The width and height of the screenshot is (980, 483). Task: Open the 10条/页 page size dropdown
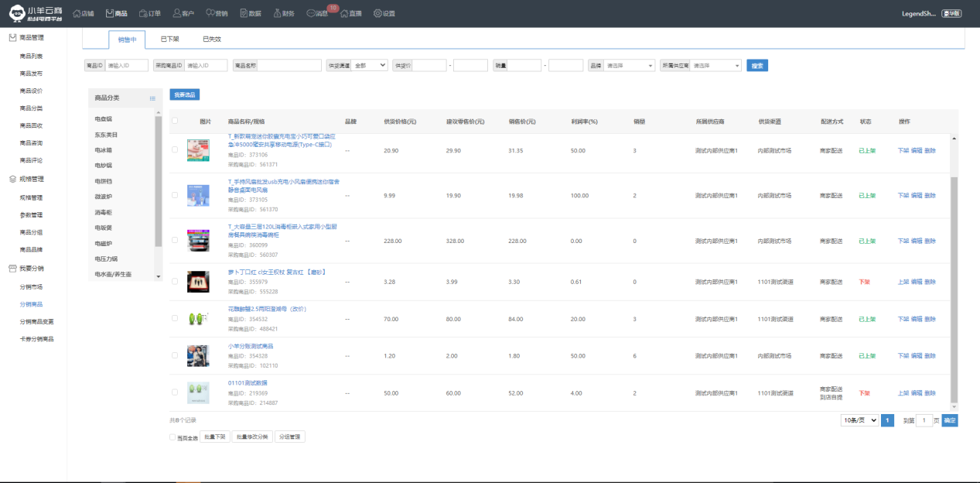pyautogui.click(x=861, y=420)
